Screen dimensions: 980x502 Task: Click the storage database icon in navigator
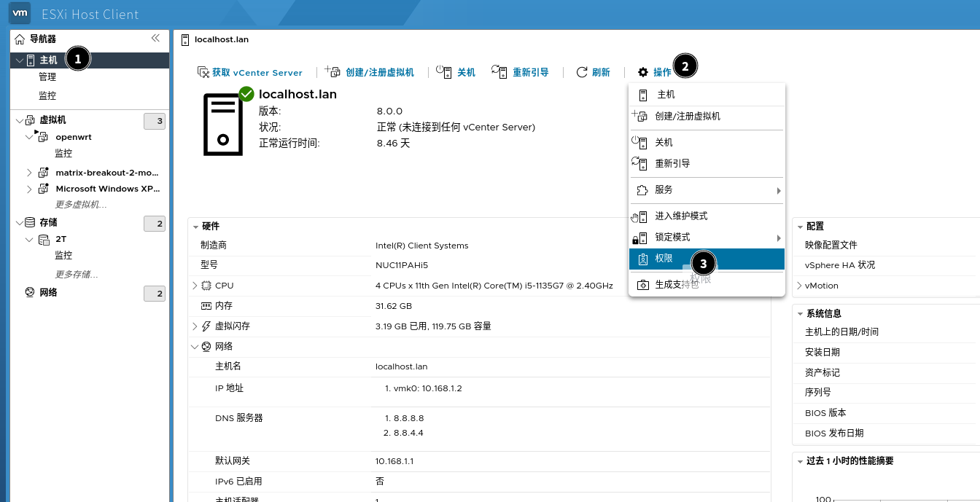[x=30, y=222]
